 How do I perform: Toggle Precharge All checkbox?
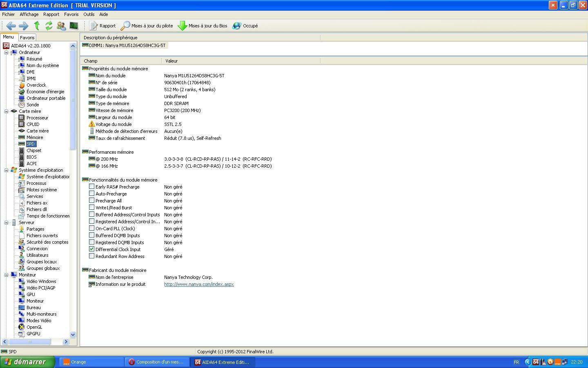click(x=91, y=200)
